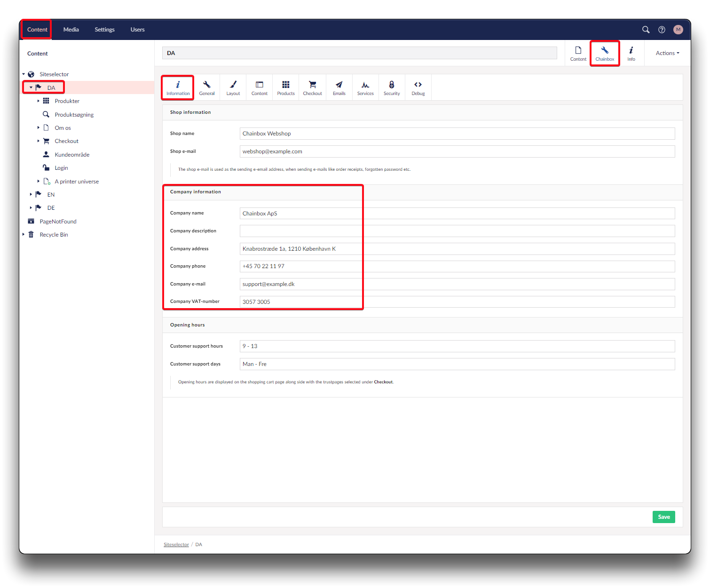Select the Security padlock tab
The image size is (710, 588).
click(x=391, y=87)
